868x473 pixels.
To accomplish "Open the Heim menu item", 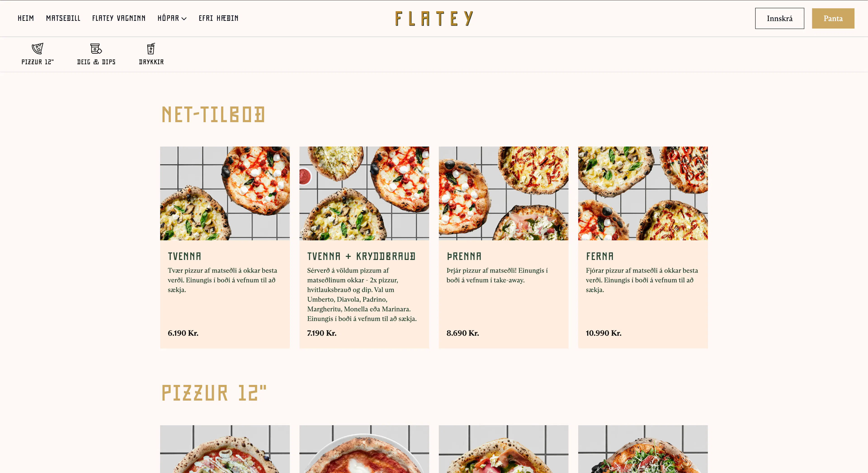I will point(26,18).
